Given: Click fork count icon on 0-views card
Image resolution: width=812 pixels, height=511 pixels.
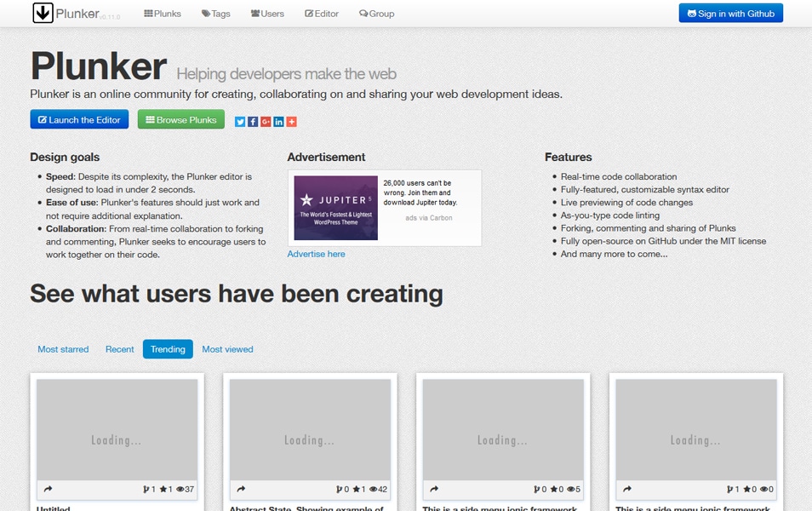Looking at the screenshot, I should 730,489.
